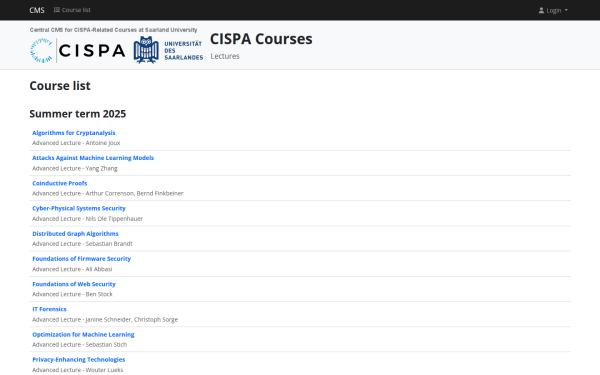The image size is (600, 375).
Task: Click 'Advanced Lecture - Yang Zhang' text
Action: click(x=75, y=168)
